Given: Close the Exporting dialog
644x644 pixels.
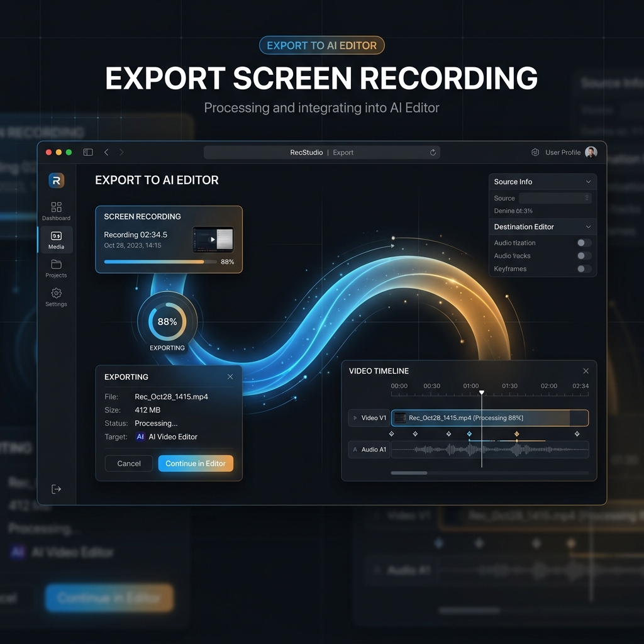Looking at the screenshot, I should (230, 377).
